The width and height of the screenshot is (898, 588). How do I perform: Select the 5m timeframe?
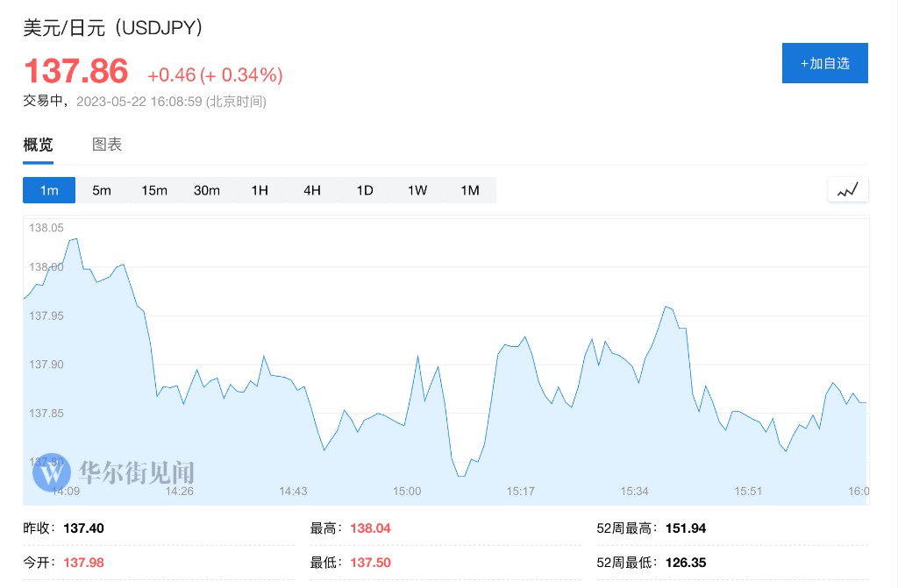click(x=102, y=190)
